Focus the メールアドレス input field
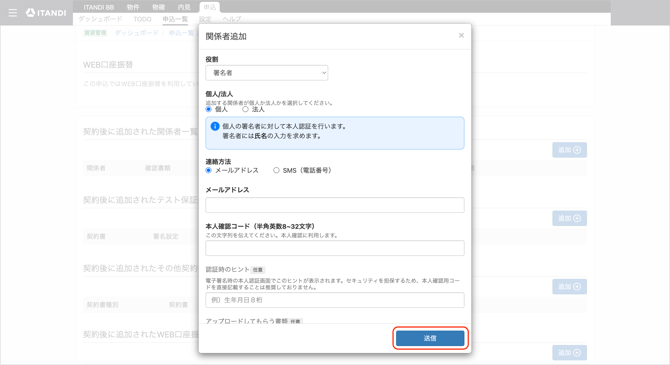 click(x=335, y=205)
